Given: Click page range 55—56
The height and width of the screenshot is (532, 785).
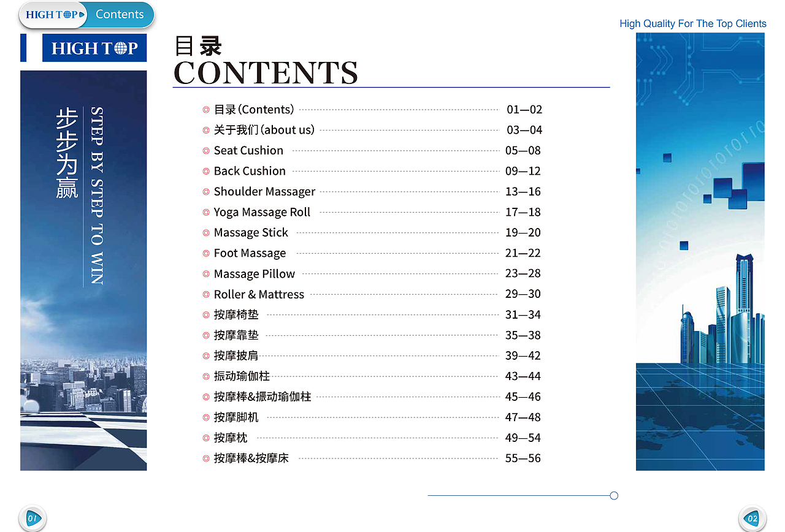Looking at the screenshot, I should point(523,458).
